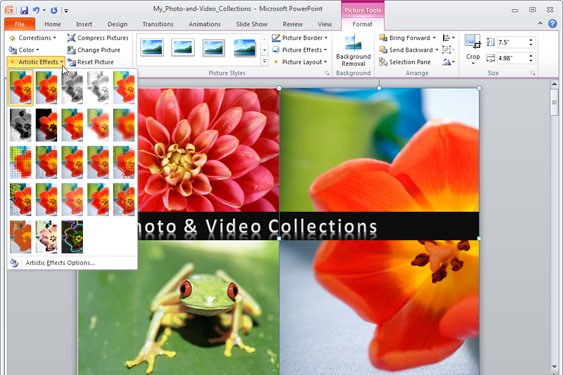Open the Size dialog launcher

[x=533, y=73]
